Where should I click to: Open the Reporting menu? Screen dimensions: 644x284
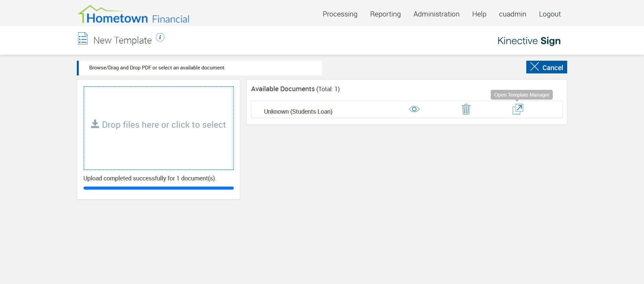(x=385, y=14)
